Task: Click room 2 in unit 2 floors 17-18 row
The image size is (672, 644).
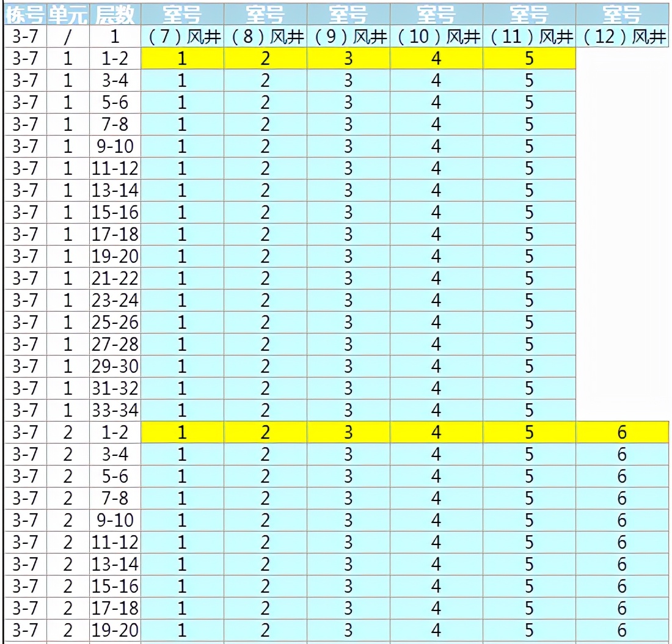Action: [x=265, y=608]
